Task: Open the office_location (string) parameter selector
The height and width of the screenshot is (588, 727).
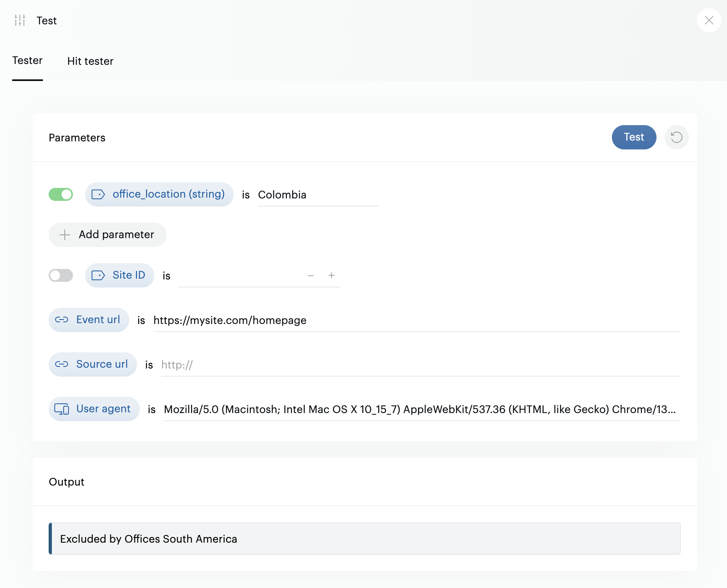Action: pos(168,194)
